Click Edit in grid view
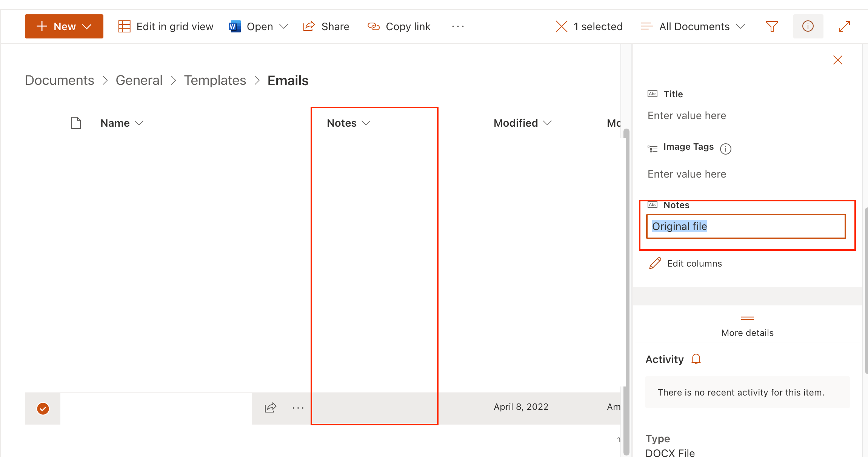This screenshot has width=868, height=457. click(x=166, y=26)
